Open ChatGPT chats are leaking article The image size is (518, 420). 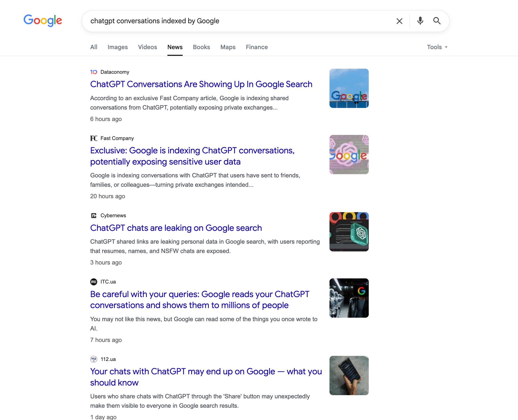[176, 228]
